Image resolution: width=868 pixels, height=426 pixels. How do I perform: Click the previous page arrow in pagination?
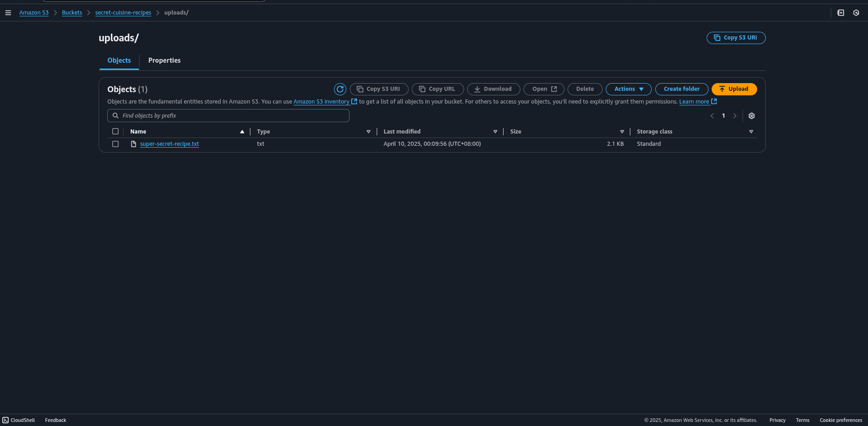pos(712,116)
